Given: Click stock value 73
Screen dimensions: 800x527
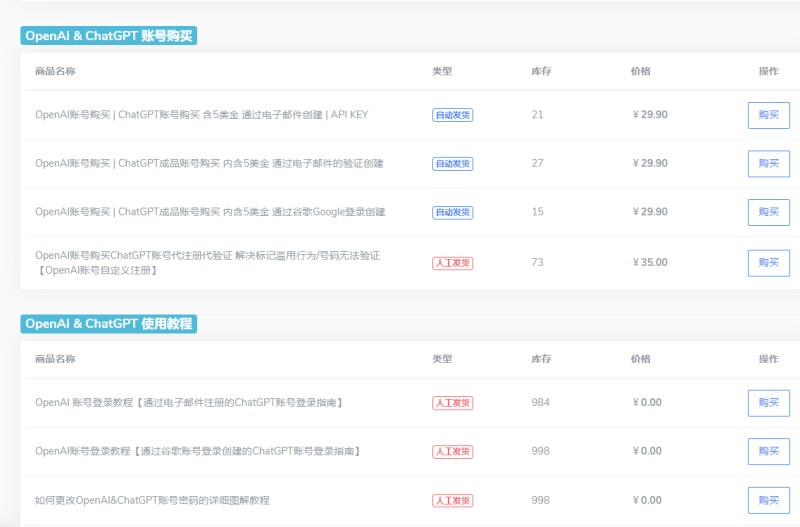Looking at the screenshot, I should pos(537,262).
